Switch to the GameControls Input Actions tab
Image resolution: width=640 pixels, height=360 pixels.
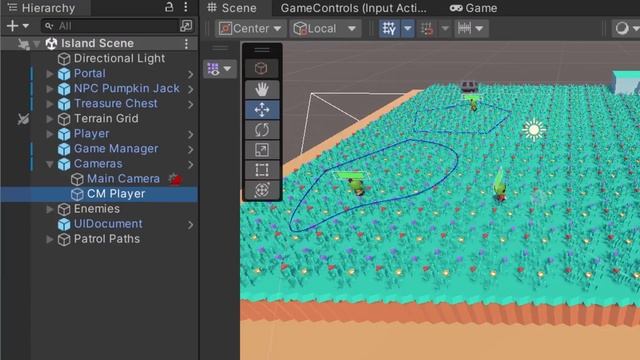(x=353, y=8)
